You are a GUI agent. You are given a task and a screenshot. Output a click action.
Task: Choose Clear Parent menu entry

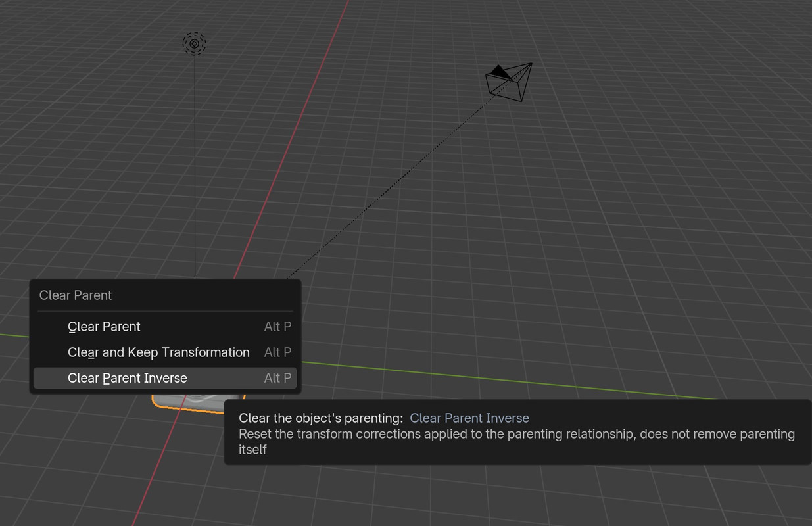(x=165, y=327)
